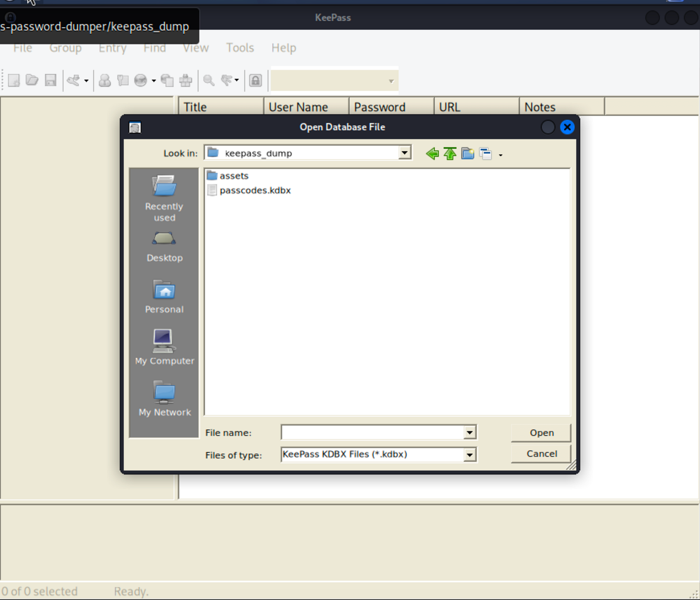Click the Lock Workspace padlock icon
Viewport: 700px width, 600px height.
coord(255,80)
